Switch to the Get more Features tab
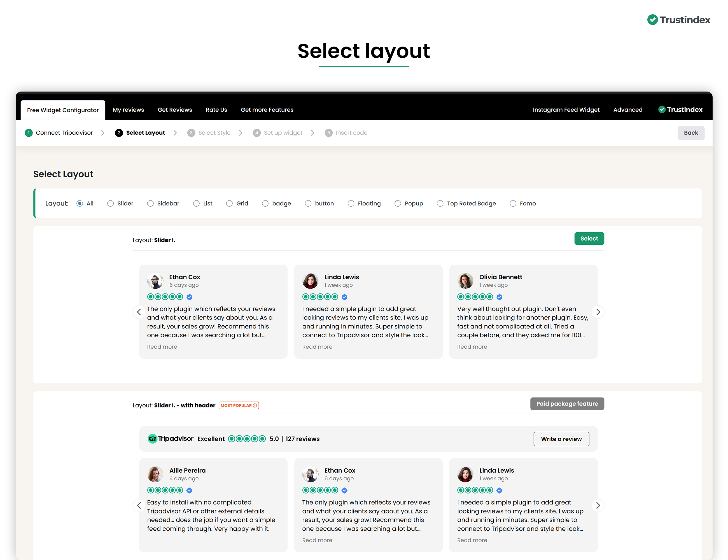The image size is (728, 560). coord(267,110)
